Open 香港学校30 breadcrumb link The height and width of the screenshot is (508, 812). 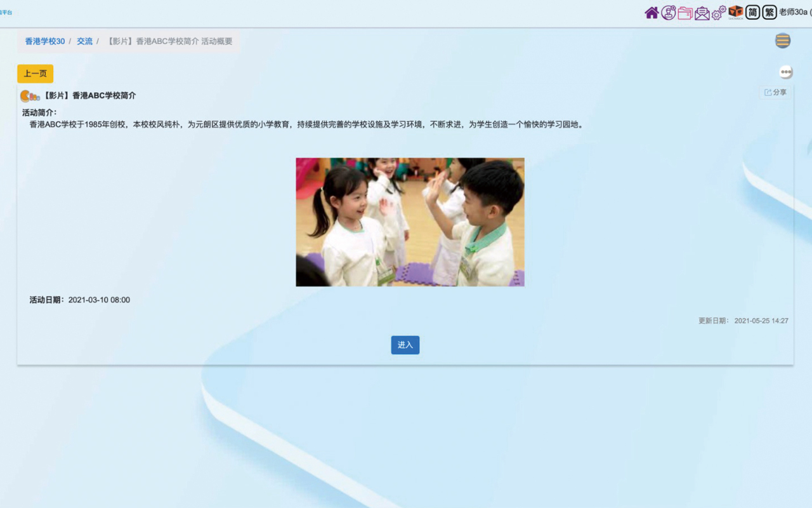45,41
